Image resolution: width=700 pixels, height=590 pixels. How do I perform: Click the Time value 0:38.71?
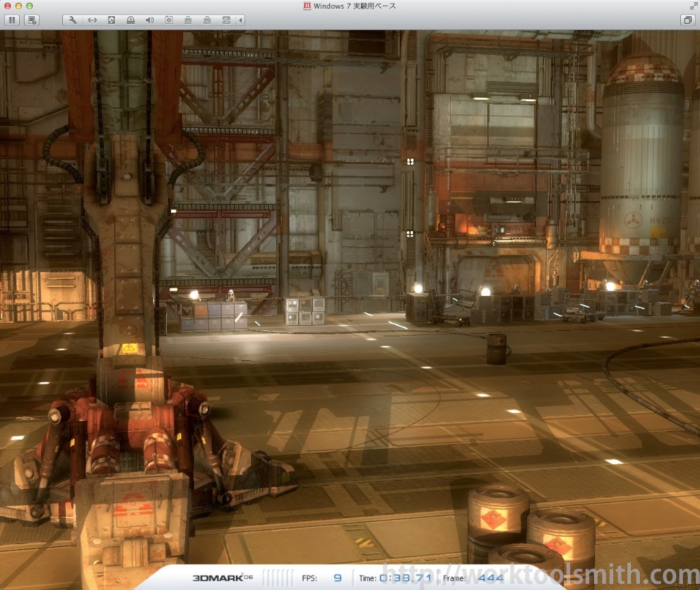coord(406,578)
